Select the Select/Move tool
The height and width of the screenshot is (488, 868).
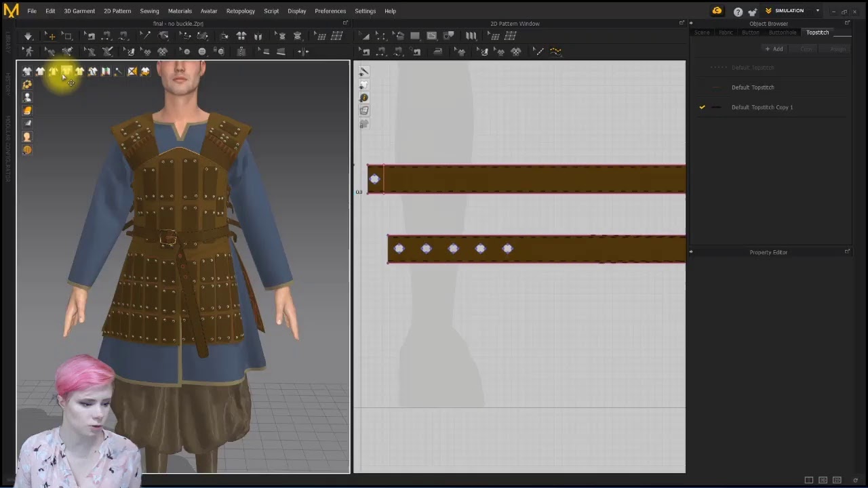(x=51, y=36)
